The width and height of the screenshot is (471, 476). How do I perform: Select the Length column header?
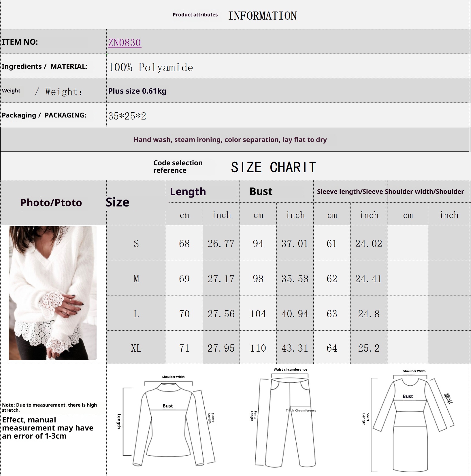(188, 191)
